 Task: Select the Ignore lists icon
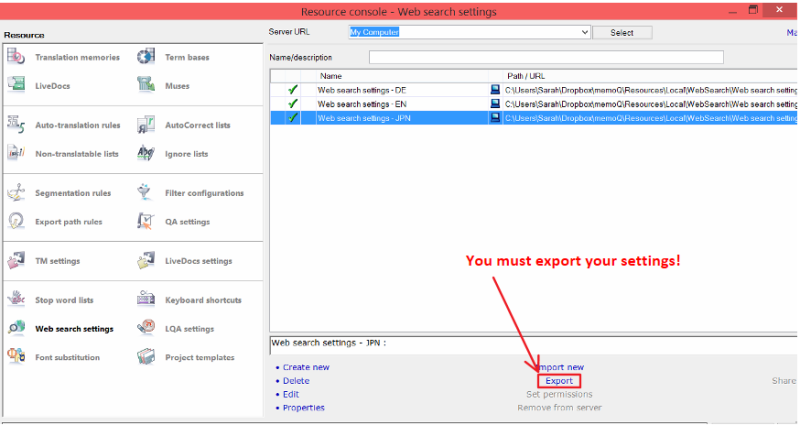146,153
